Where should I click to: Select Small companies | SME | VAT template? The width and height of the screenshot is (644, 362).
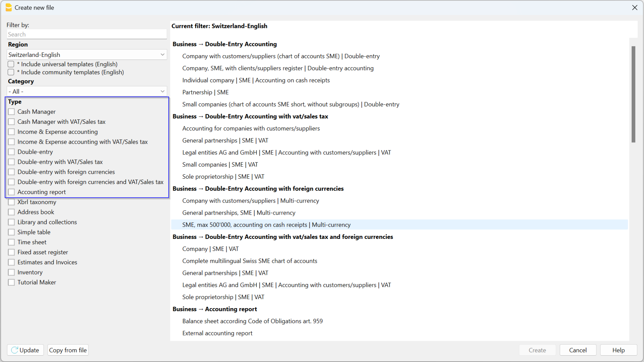coord(220,164)
